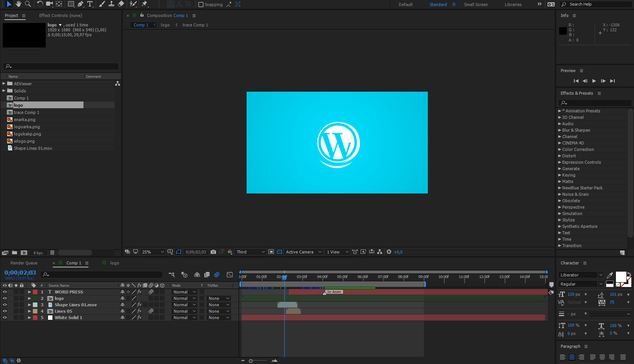Click current time 0;00;02;03 in viewer
The image size is (634, 364).
(196, 252)
